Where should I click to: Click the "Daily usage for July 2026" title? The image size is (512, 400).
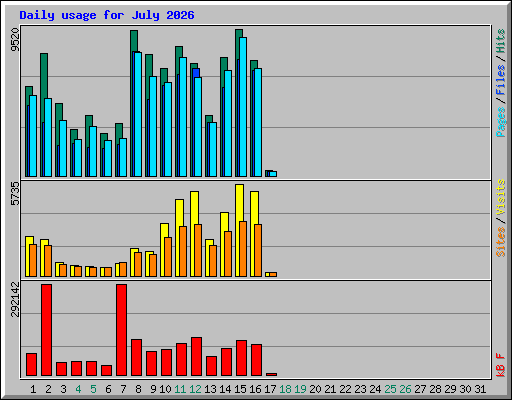tap(107, 15)
